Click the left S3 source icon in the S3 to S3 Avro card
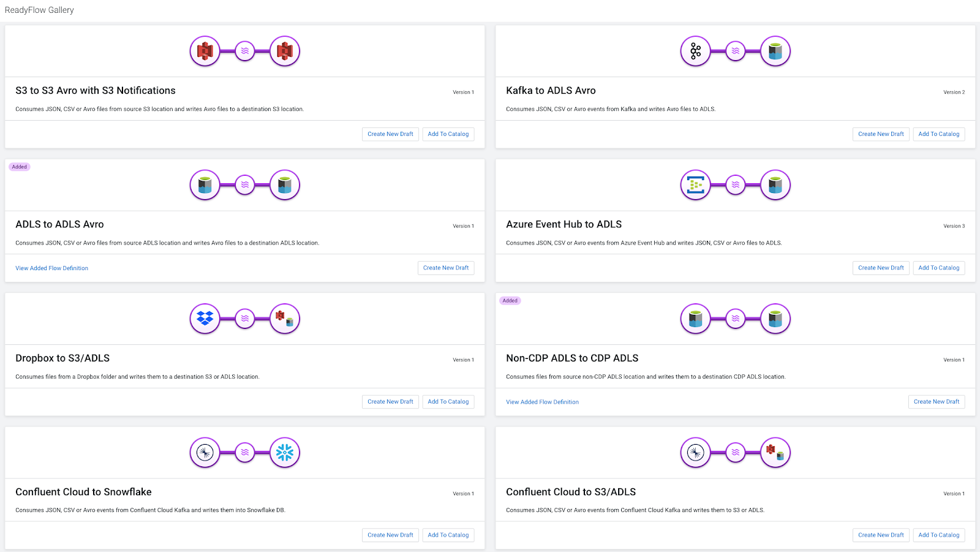 click(205, 51)
